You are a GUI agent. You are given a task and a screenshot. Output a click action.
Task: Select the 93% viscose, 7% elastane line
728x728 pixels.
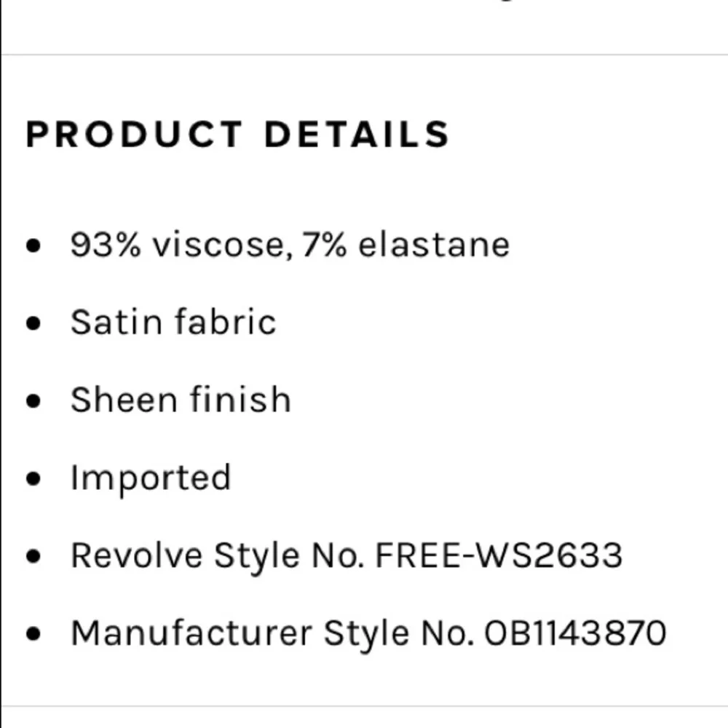coord(290,245)
